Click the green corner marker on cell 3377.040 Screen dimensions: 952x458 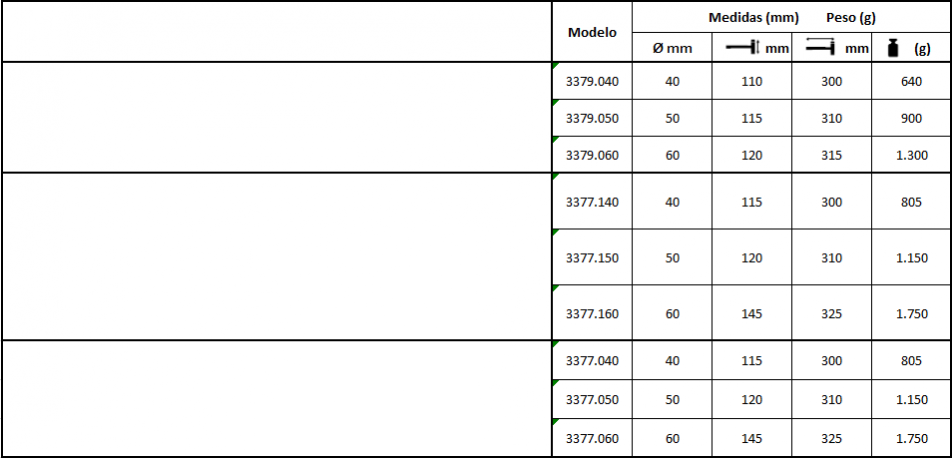click(x=555, y=344)
